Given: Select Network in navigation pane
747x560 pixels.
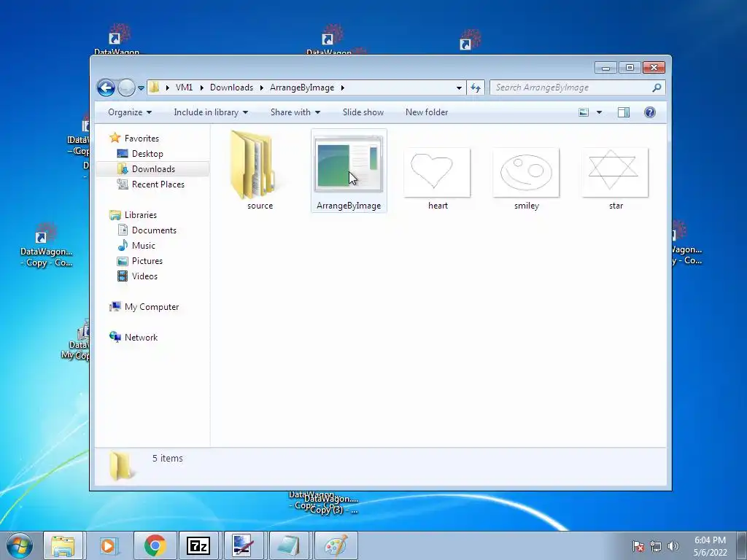Looking at the screenshot, I should pyautogui.click(x=141, y=338).
